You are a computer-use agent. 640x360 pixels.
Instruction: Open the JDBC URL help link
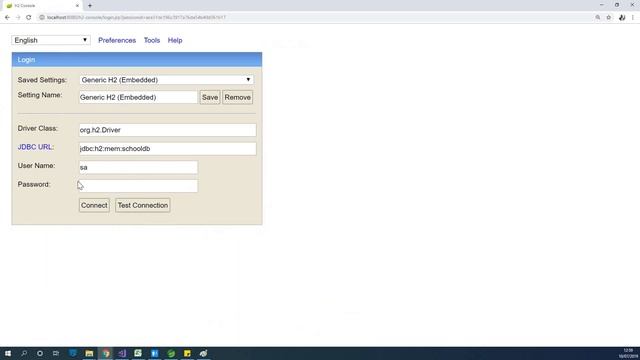(x=36, y=147)
